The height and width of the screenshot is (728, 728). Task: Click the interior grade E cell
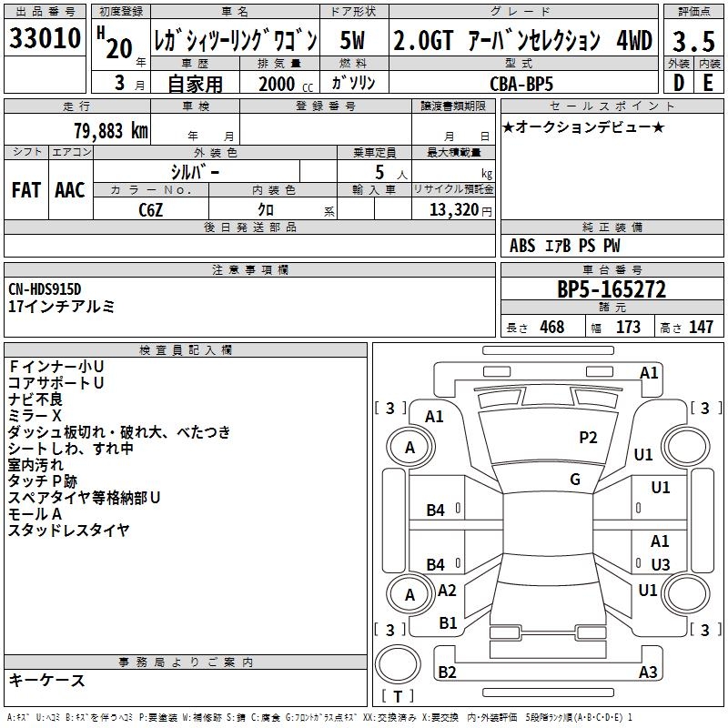pyautogui.click(x=709, y=83)
